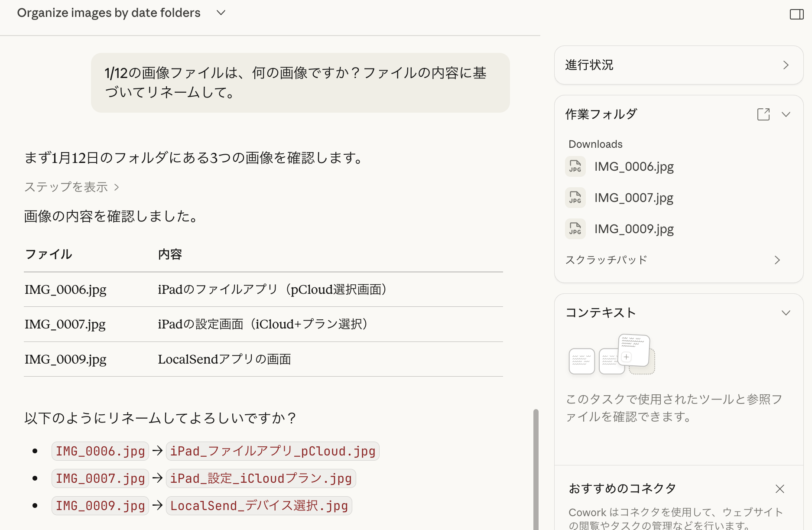Toggle the right sidebar panel icon
812x530 pixels.
[796, 14]
